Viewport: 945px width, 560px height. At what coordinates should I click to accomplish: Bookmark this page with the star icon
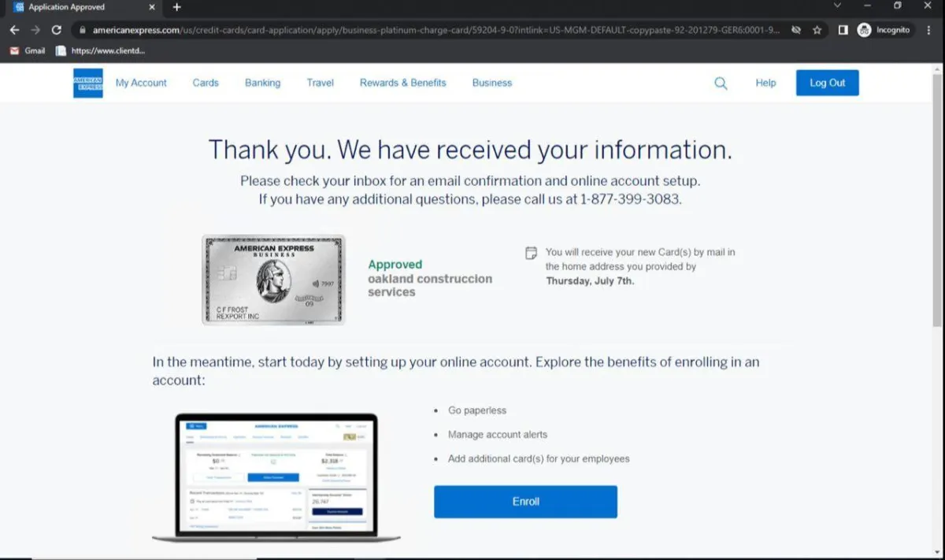tap(817, 30)
